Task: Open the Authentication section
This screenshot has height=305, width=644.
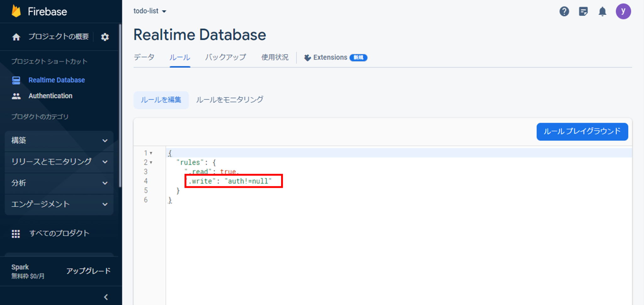Action: [x=50, y=96]
